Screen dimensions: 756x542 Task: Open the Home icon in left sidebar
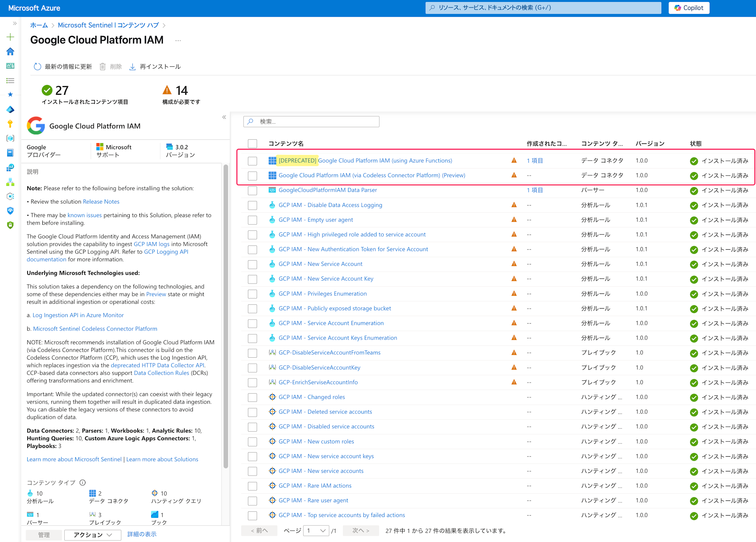(x=10, y=51)
